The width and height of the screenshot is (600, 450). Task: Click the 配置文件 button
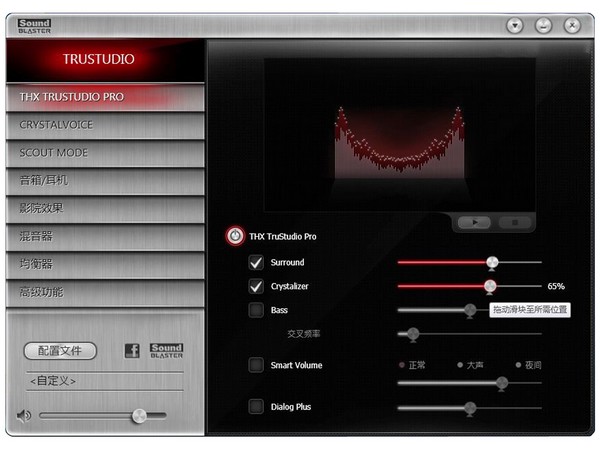coord(60,351)
